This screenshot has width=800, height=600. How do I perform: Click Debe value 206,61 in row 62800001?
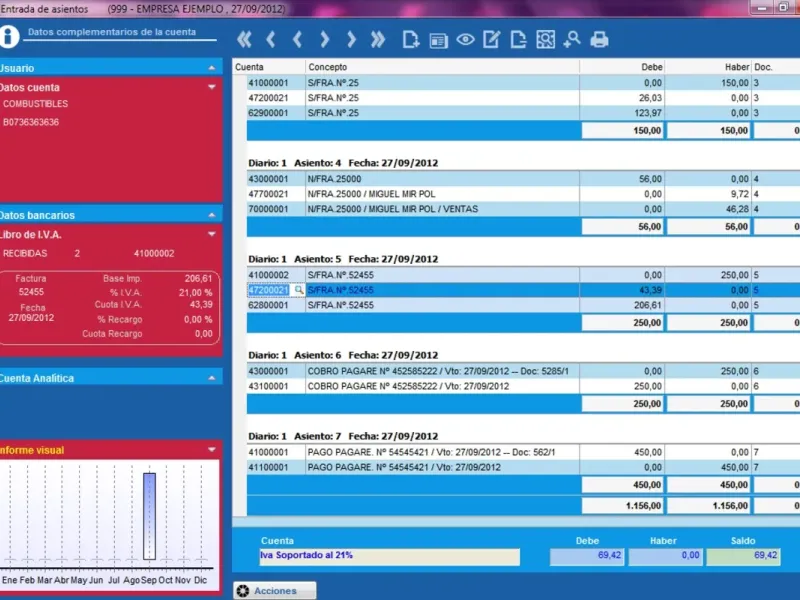[647, 305]
